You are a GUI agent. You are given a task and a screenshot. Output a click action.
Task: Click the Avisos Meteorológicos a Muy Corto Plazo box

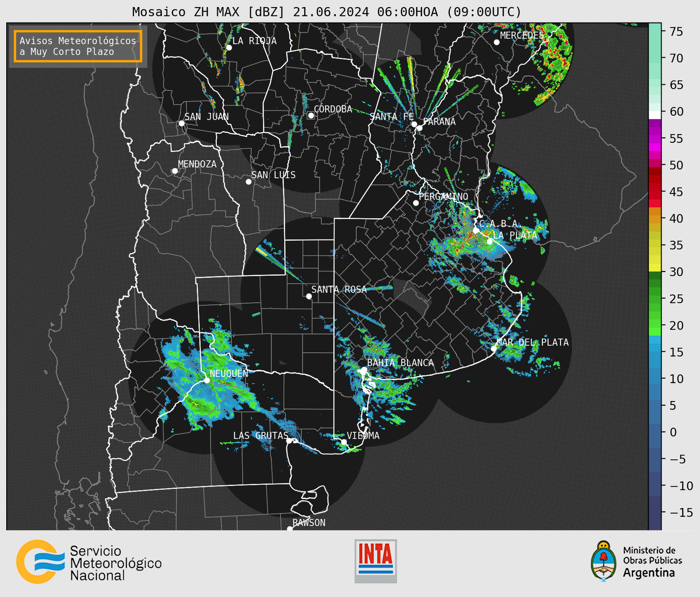pos(78,46)
